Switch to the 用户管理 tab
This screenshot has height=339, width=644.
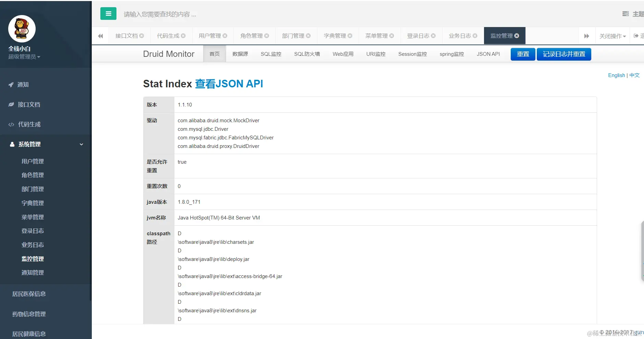(x=210, y=36)
